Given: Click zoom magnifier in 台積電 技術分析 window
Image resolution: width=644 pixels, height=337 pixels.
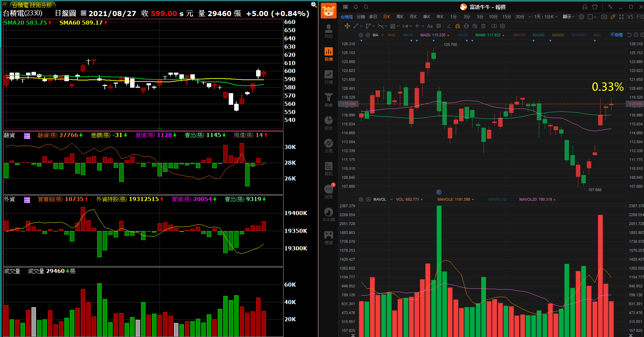Looking at the screenshot, I should (x=314, y=4).
